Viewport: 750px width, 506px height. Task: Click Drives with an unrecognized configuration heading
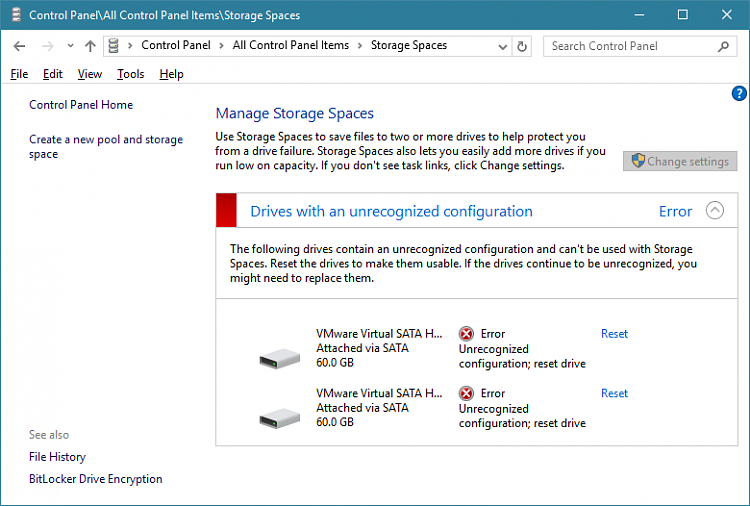(391, 211)
